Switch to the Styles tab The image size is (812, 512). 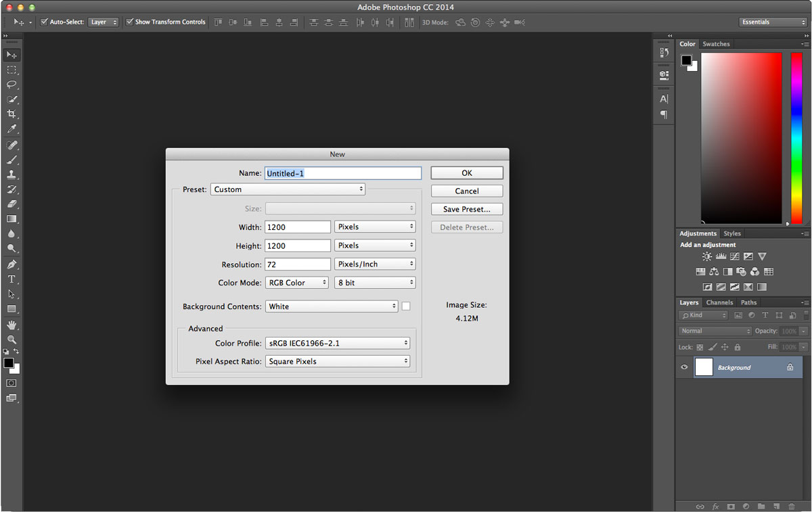coord(732,233)
